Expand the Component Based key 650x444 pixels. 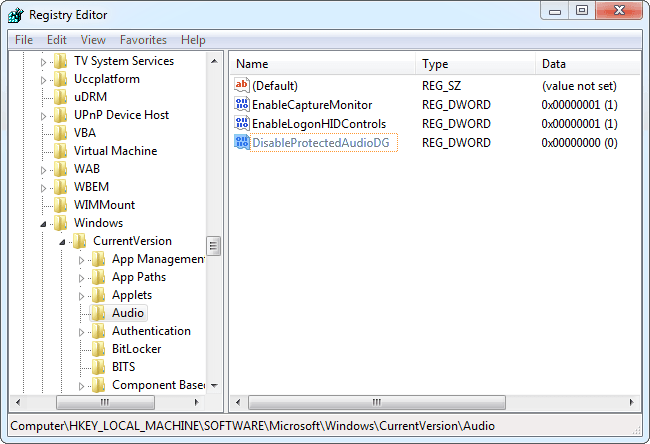[x=81, y=386]
